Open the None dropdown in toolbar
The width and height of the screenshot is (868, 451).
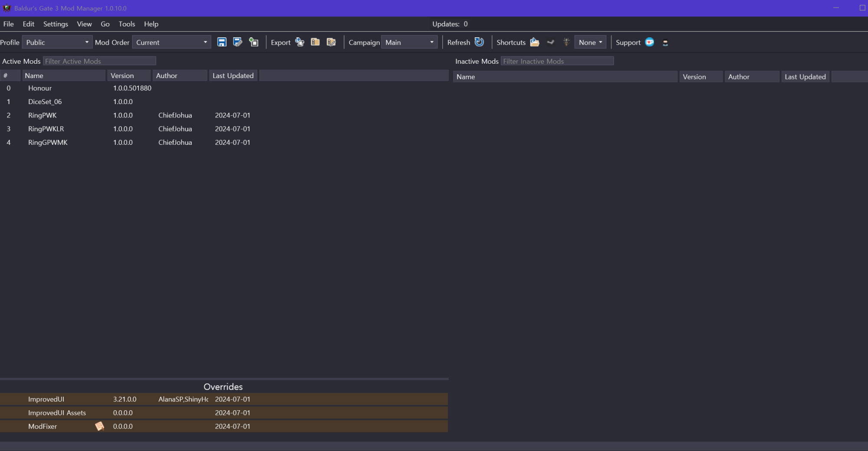590,42
